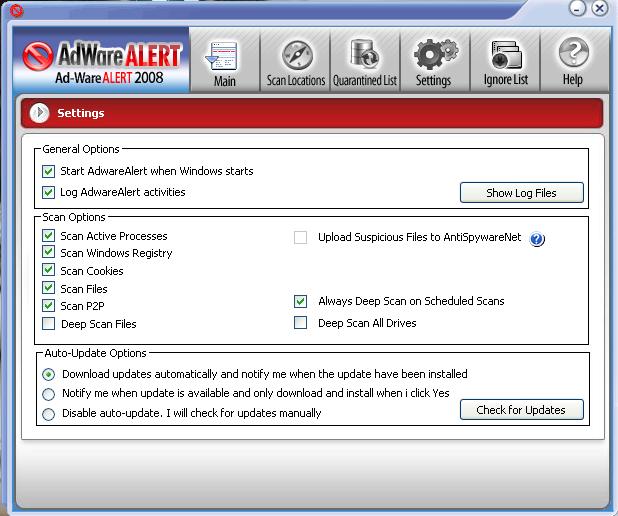618x516 pixels.
Task: Enable Upload Suspicious Files to AntiSpywareNet
Action: pyautogui.click(x=300, y=237)
